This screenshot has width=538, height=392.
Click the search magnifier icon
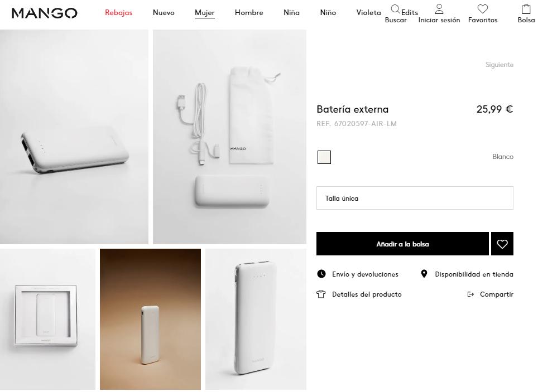point(395,9)
